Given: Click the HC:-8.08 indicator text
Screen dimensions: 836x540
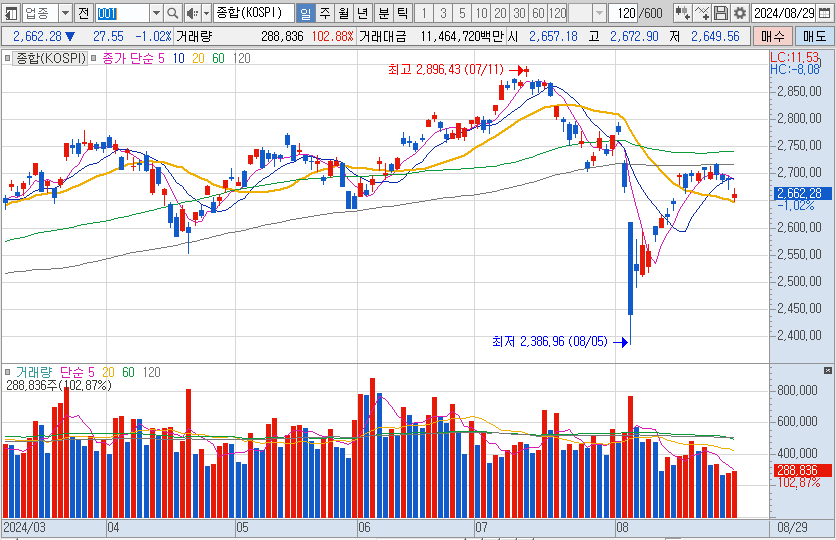Looking at the screenshot, I should (x=795, y=69).
